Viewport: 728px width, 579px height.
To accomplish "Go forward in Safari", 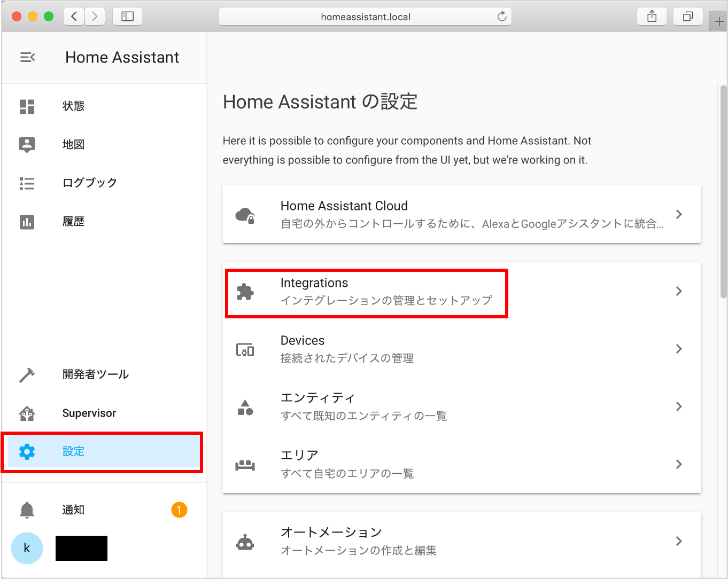I will coord(95,17).
